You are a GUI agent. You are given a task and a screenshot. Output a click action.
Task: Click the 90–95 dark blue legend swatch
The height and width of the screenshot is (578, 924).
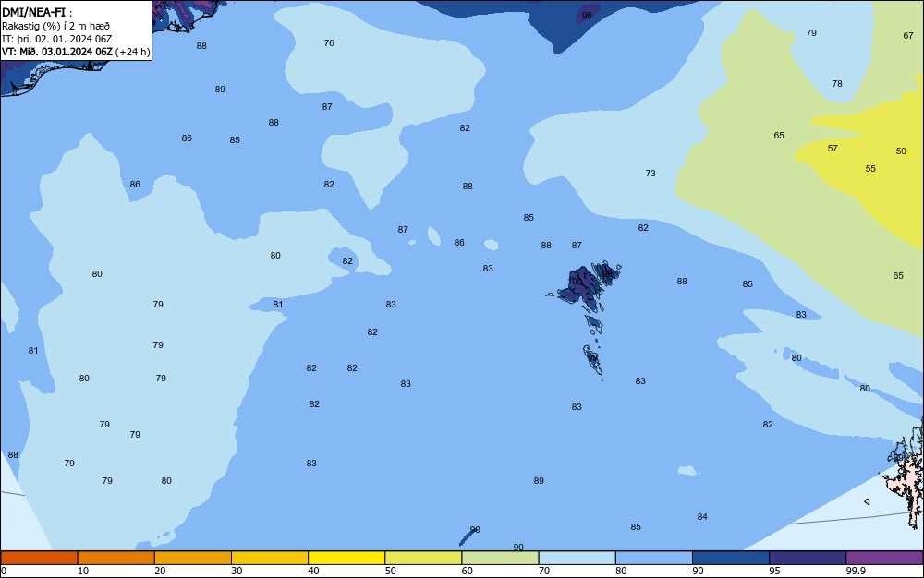coord(731,558)
